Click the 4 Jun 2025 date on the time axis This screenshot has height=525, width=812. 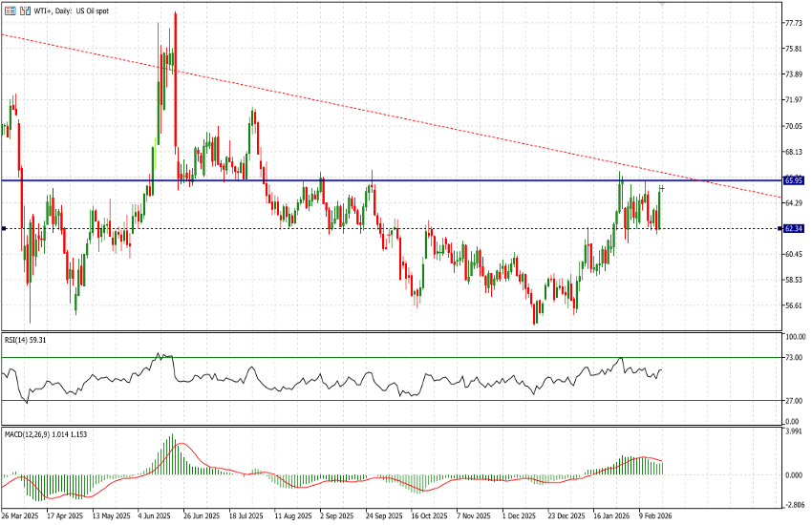click(157, 514)
